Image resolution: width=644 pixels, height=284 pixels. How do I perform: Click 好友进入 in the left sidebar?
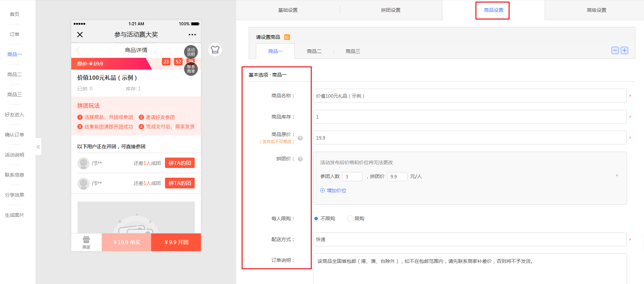15,115
